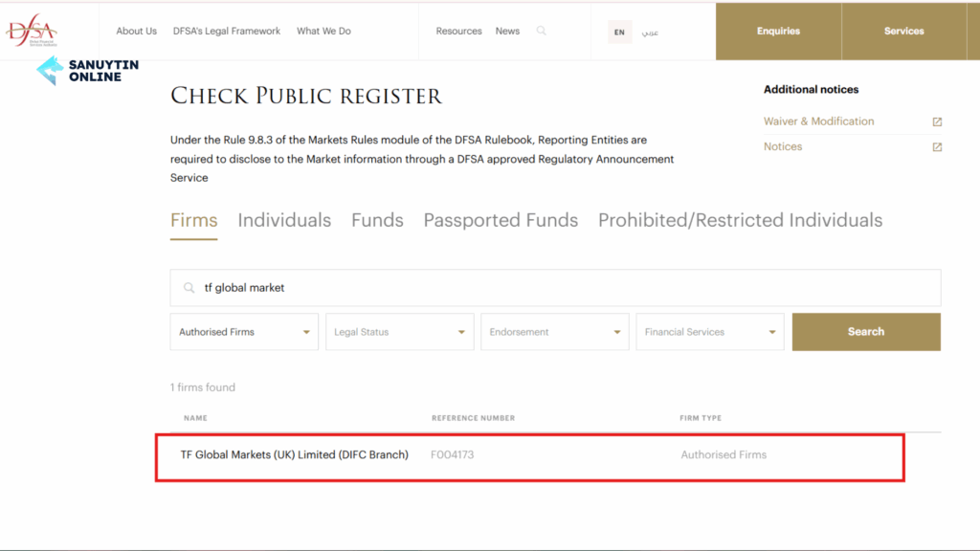Click the '1 firms found' text
980x551 pixels.
tap(203, 387)
